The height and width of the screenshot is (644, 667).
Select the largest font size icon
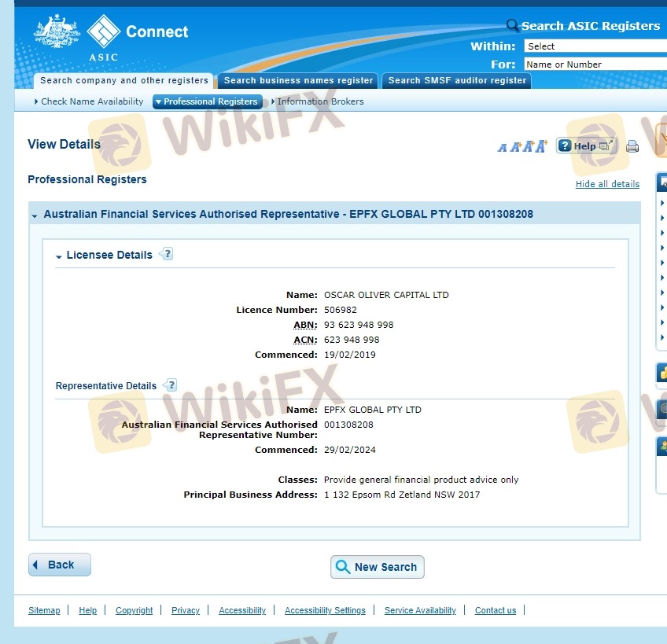click(x=540, y=145)
